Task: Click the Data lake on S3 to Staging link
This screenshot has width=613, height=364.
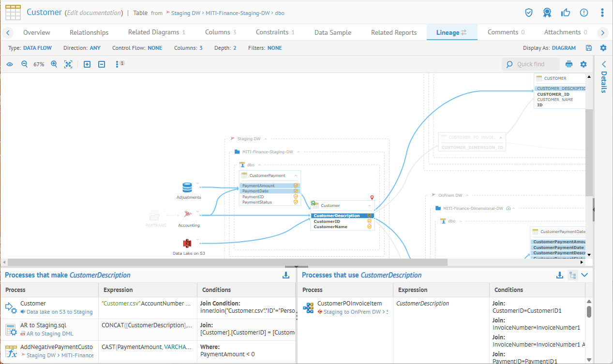Action: (x=60, y=312)
